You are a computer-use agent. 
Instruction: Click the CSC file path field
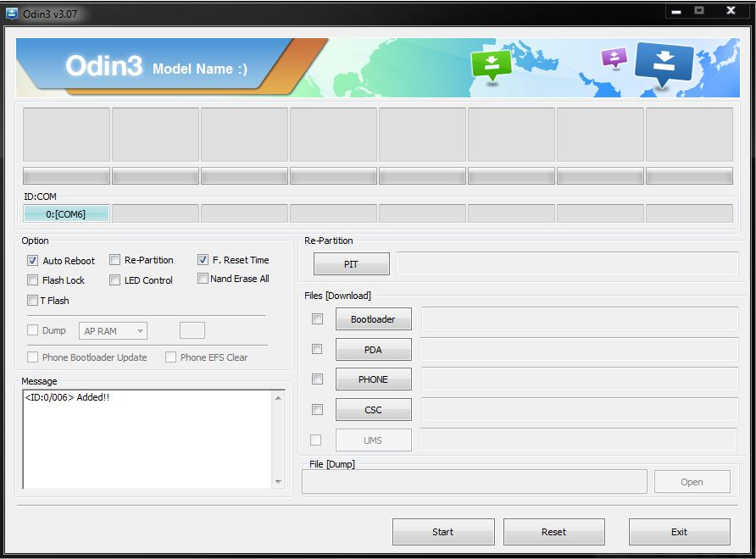(x=580, y=410)
